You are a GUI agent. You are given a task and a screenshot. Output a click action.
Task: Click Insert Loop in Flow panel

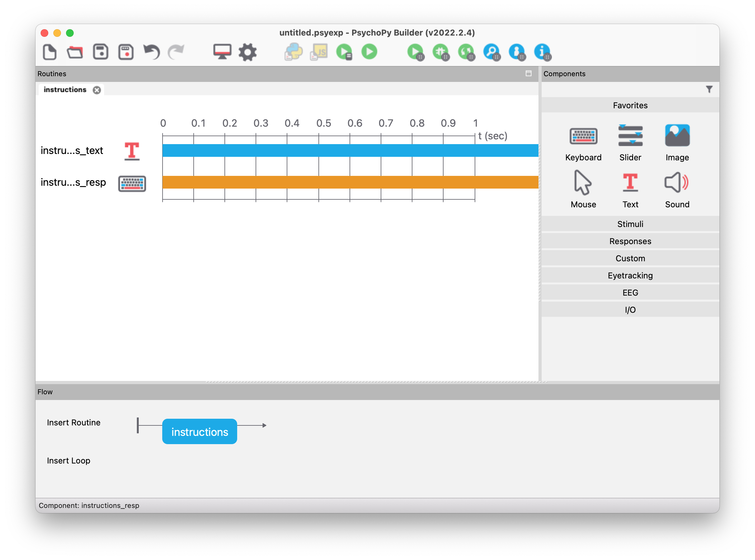point(69,461)
